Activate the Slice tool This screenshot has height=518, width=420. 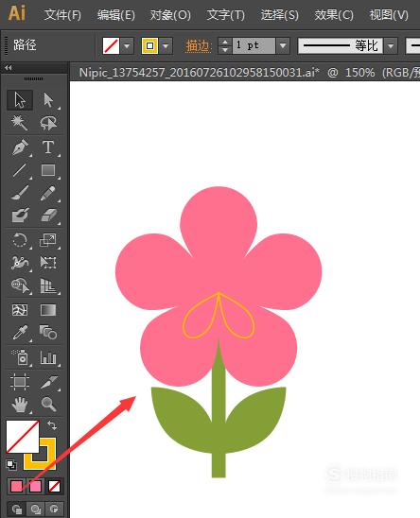click(x=48, y=382)
